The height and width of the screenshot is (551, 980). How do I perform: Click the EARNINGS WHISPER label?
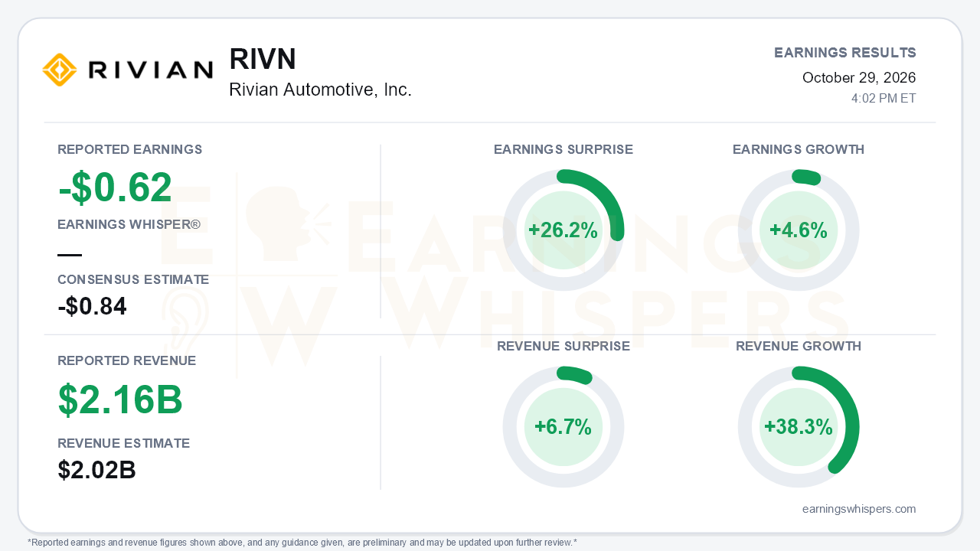point(129,224)
